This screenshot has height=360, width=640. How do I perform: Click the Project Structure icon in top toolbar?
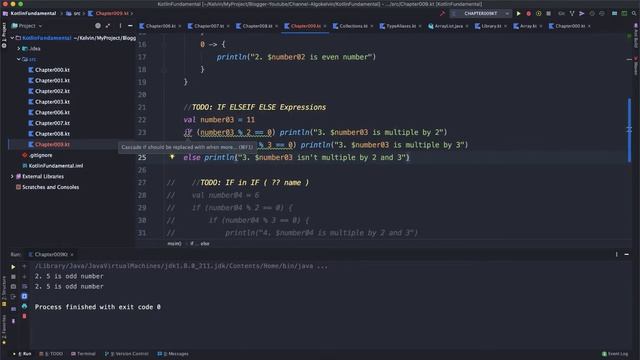click(614, 13)
